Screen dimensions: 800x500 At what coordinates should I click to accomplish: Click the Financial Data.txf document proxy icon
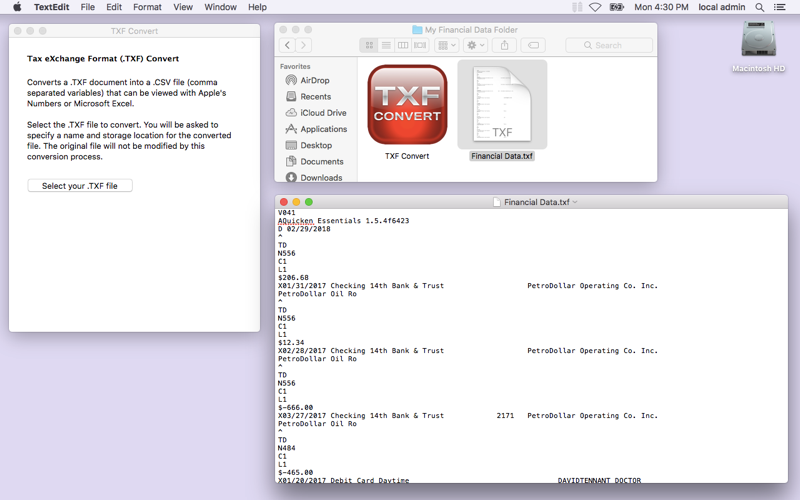(497, 202)
